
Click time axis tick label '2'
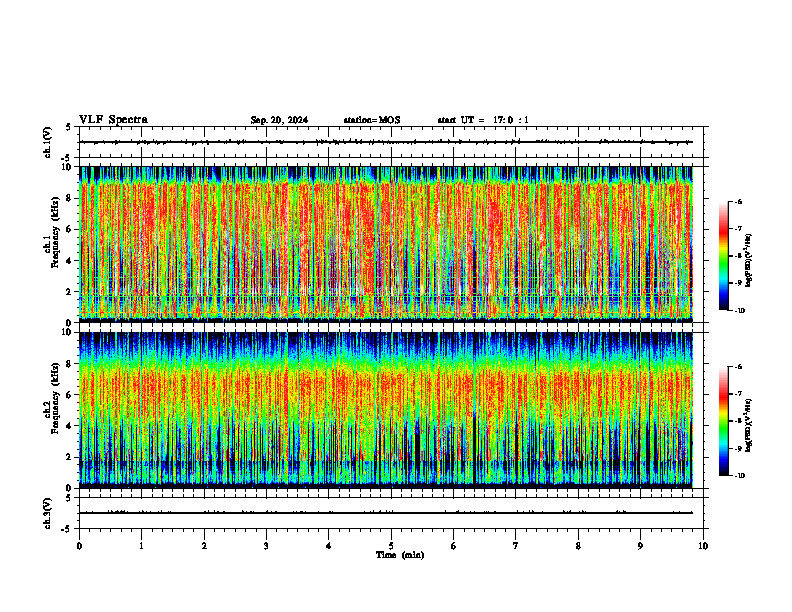[x=204, y=546]
